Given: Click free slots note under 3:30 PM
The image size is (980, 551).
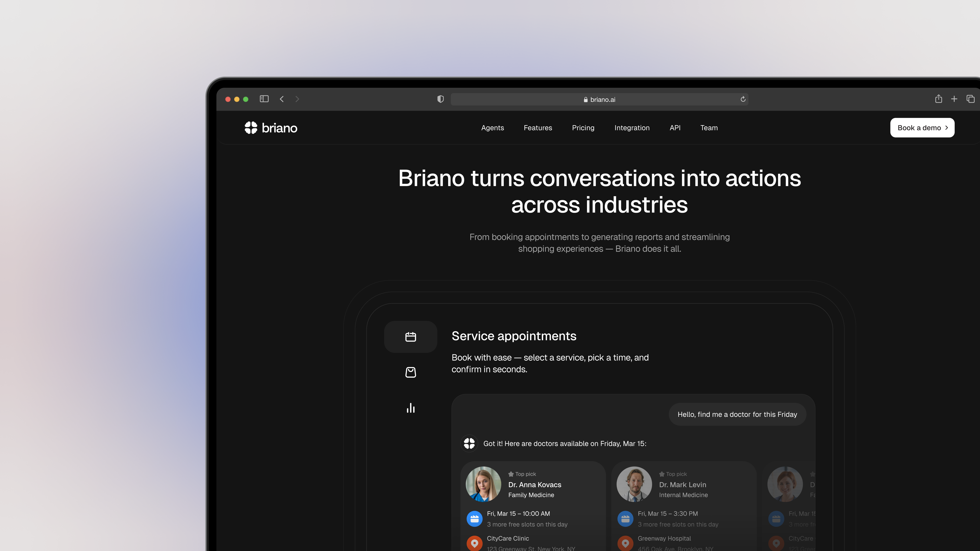Looking at the screenshot, I should point(678,524).
